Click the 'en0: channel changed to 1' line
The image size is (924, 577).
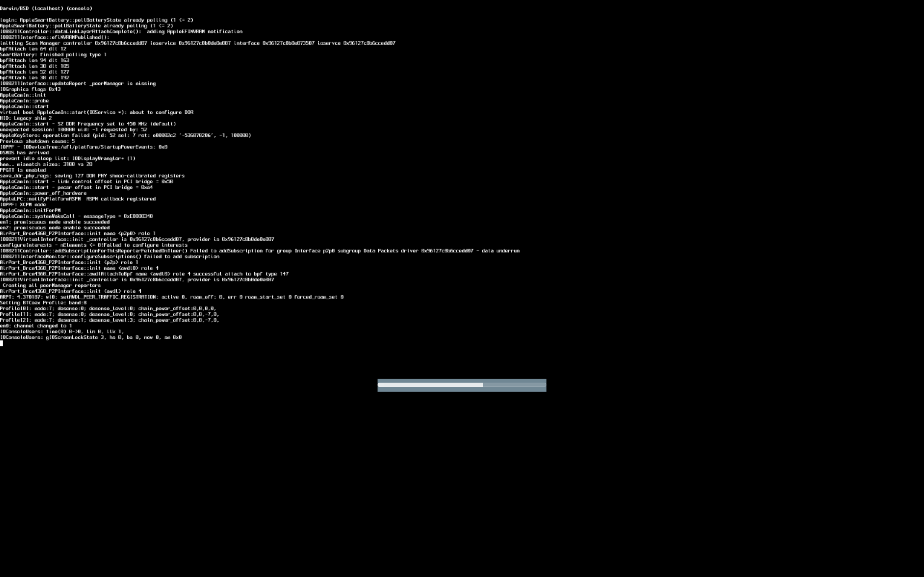(x=36, y=326)
